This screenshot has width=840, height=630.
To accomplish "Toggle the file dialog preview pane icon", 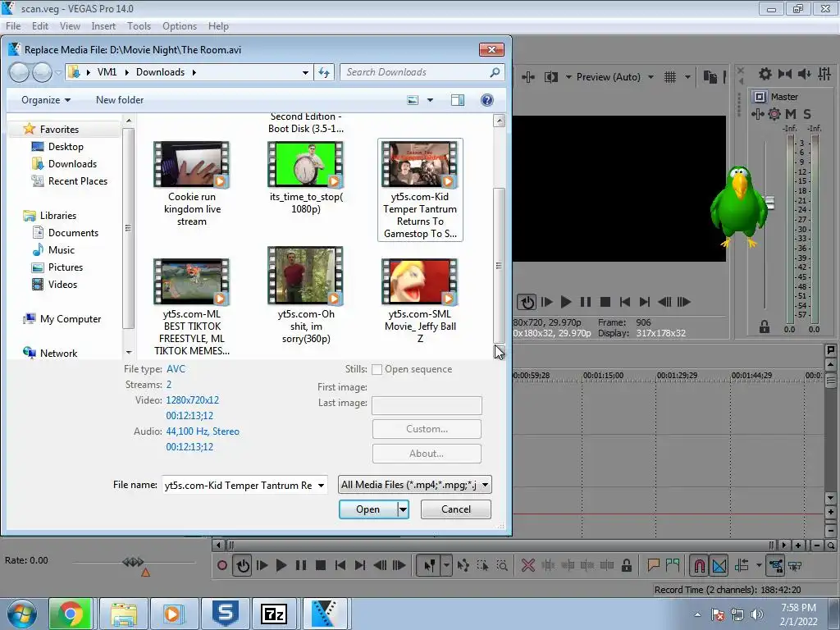I will click(458, 100).
